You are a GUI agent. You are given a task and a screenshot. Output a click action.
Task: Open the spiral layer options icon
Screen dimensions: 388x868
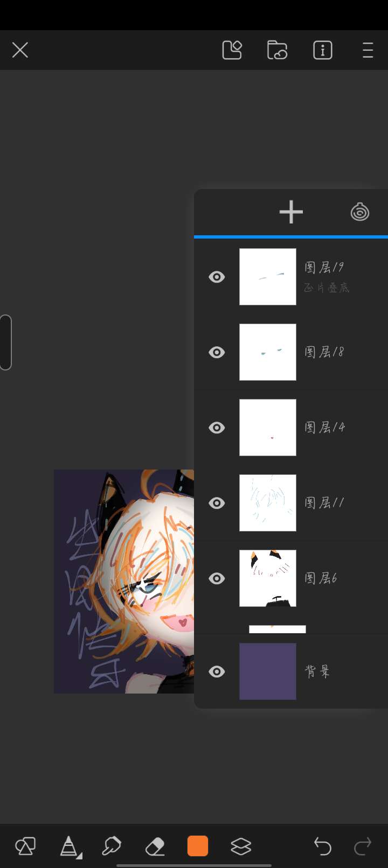pyautogui.click(x=360, y=212)
